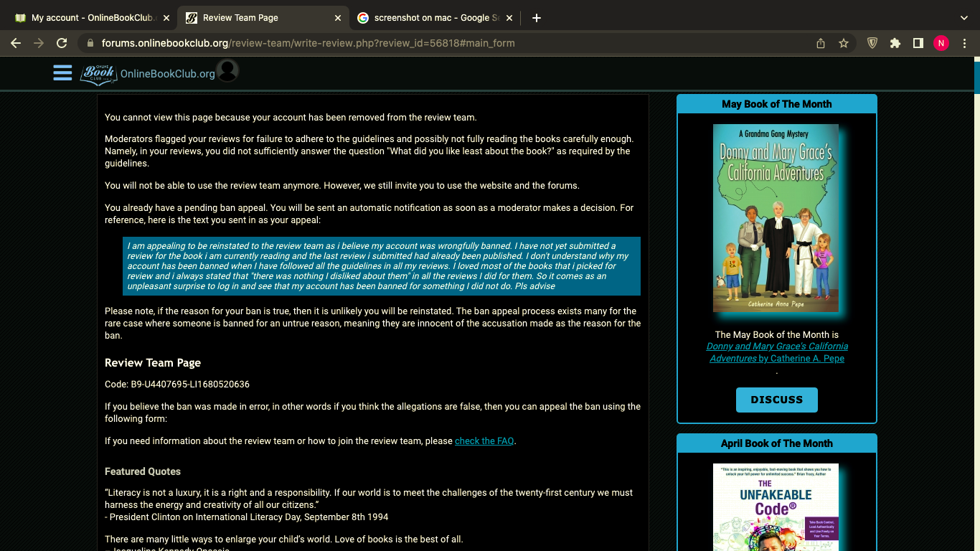
Task: Click the April Book of The Month header
Action: coord(777,443)
